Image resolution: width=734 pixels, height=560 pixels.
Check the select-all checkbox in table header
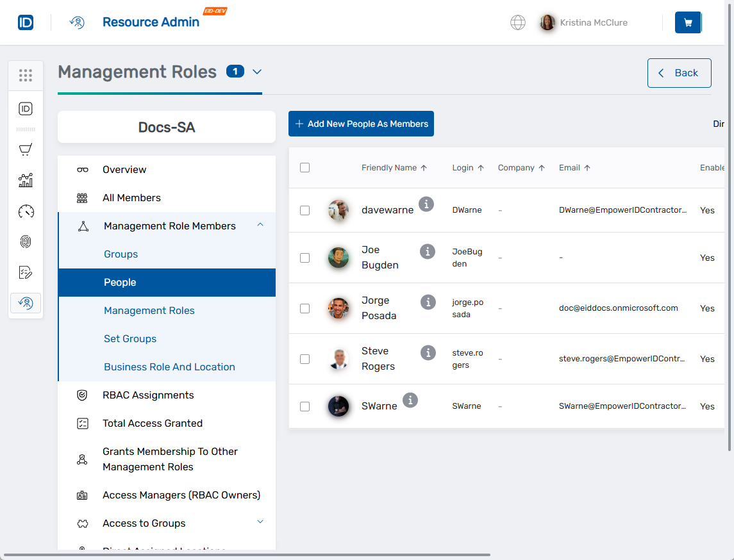(x=304, y=167)
